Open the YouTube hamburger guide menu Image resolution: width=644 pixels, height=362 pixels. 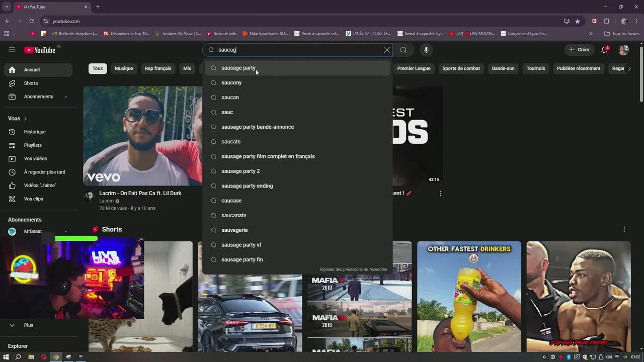pyautogui.click(x=12, y=50)
